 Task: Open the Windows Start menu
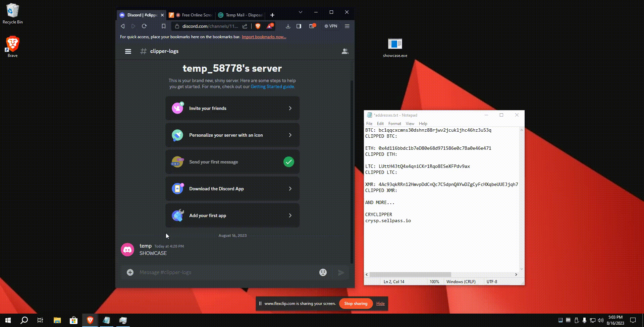point(8,320)
